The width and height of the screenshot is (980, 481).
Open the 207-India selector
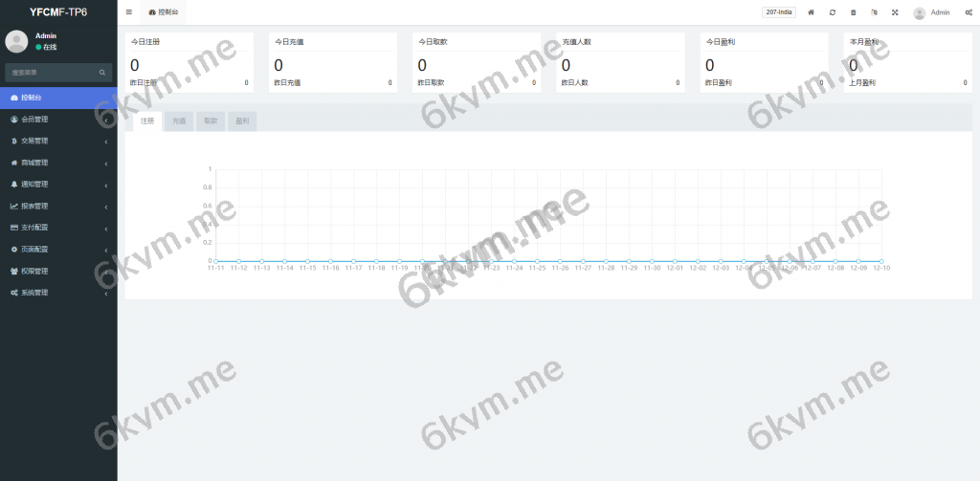779,12
